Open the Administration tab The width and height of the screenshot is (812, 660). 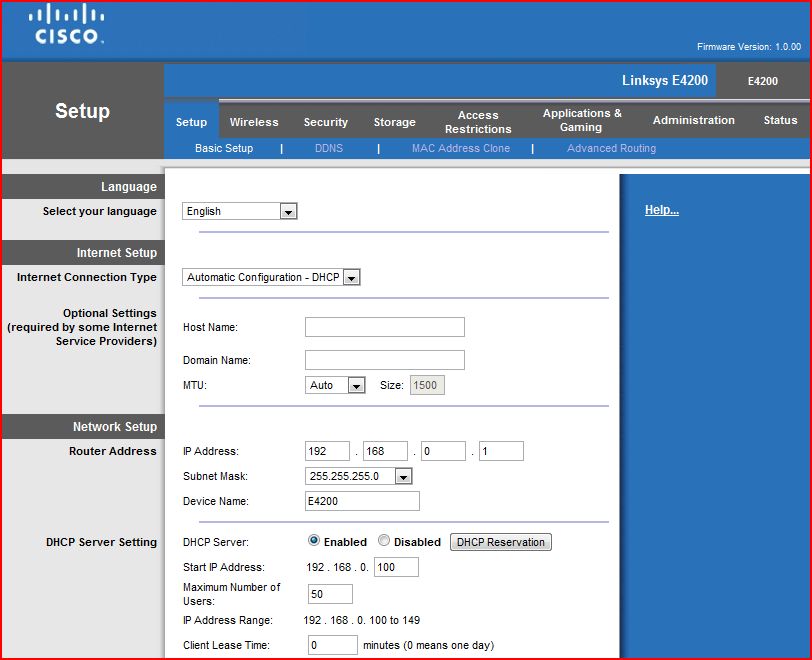click(693, 120)
